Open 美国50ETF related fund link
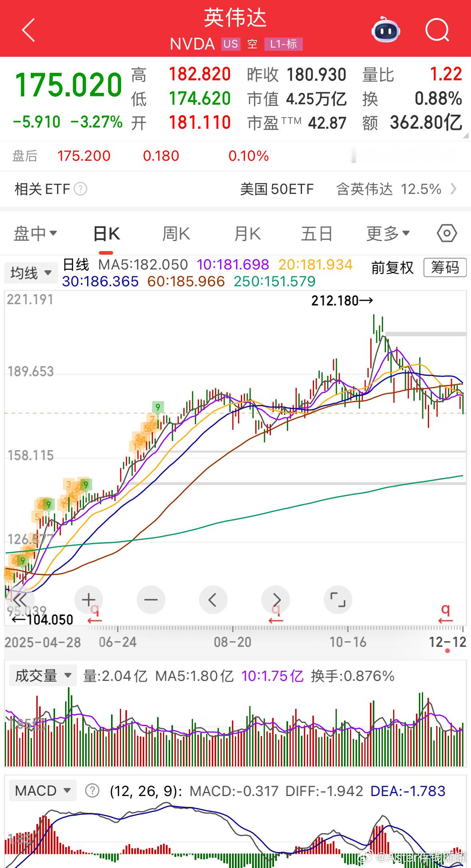471x868 pixels. coord(277,189)
